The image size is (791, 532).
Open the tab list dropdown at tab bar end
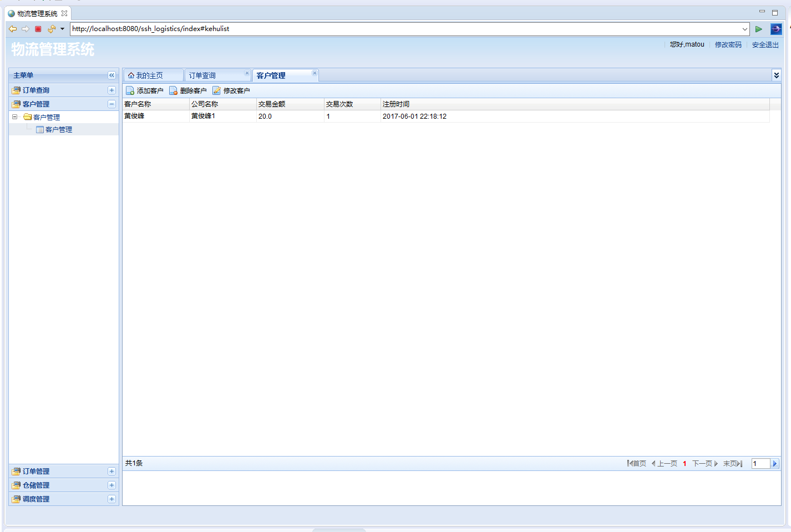pyautogui.click(x=776, y=75)
